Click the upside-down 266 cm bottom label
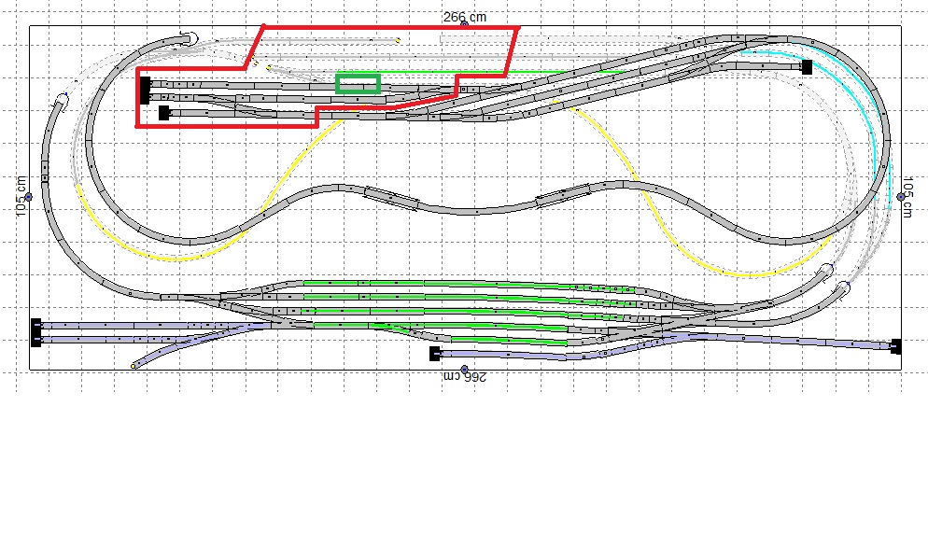The image size is (928, 560). pyautogui.click(x=465, y=377)
